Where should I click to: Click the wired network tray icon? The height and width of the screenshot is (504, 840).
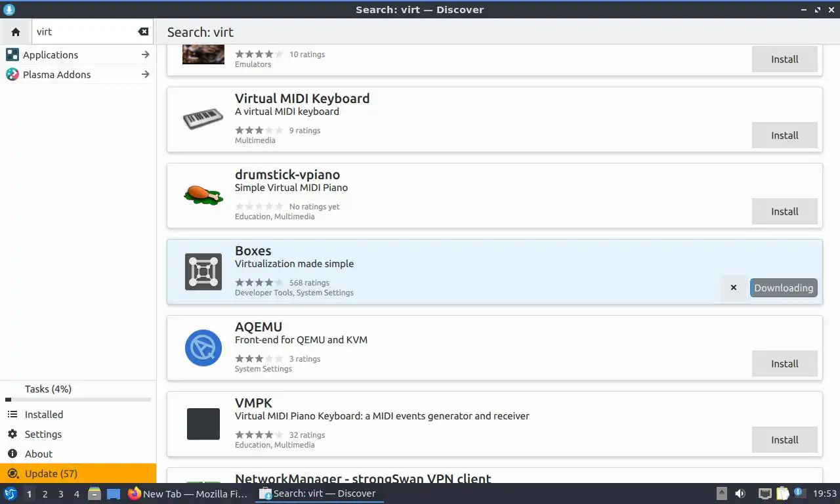pyautogui.click(x=765, y=493)
